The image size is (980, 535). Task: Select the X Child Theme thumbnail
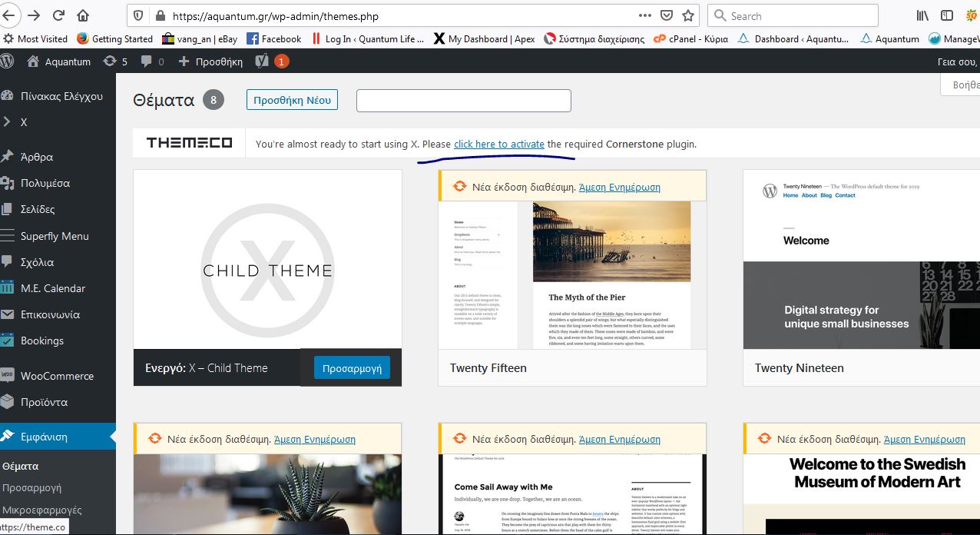[x=267, y=260]
